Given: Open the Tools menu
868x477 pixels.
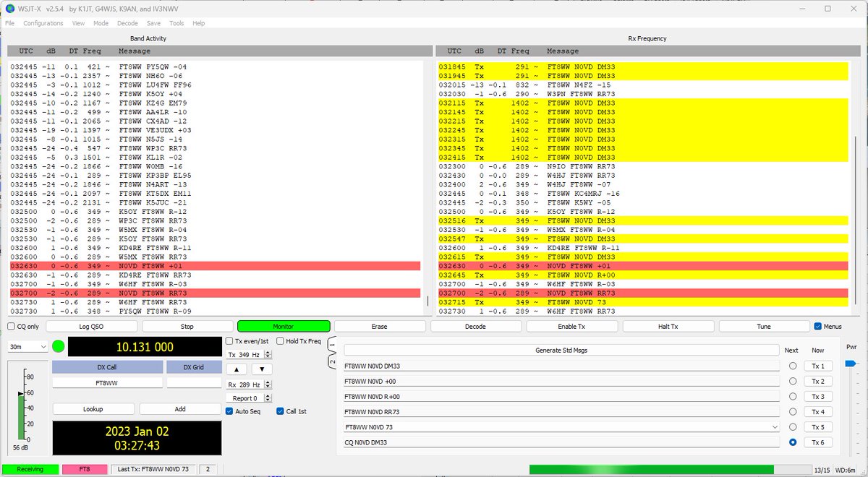Looking at the screenshot, I should click(x=176, y=23).
